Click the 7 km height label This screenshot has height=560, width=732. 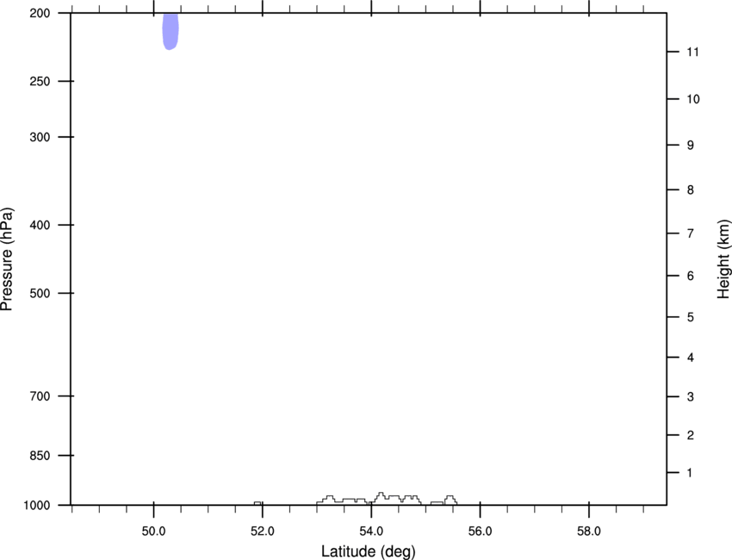691,233
